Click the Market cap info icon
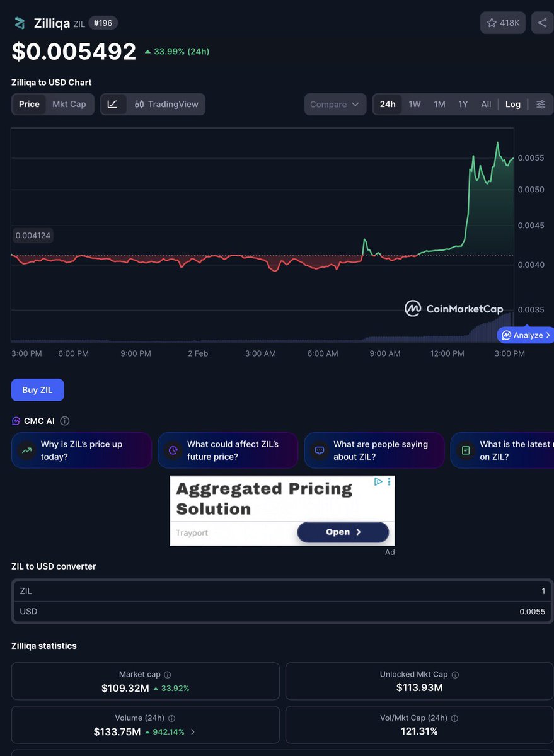The width and height of the screenshot is (554, 756). pyautogui.click(x=166, y=674)
